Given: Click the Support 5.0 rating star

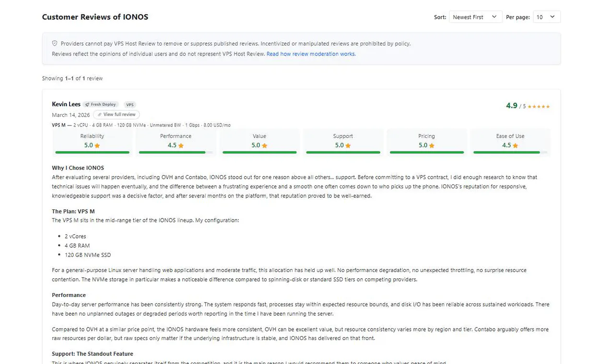Looking at the screenshot, I should pyautogui.click(x=348, y=146).
